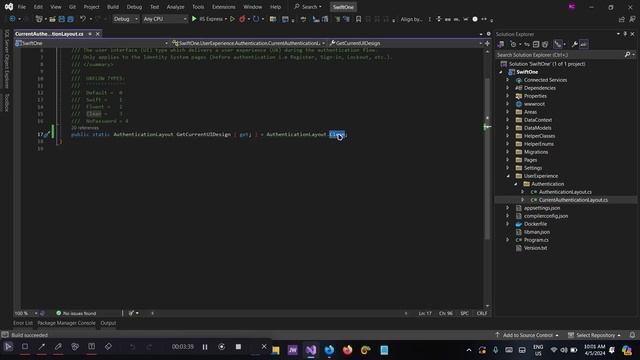
Task: Open the Debug configuration dropdown
Action: click(x=125, y=19)
